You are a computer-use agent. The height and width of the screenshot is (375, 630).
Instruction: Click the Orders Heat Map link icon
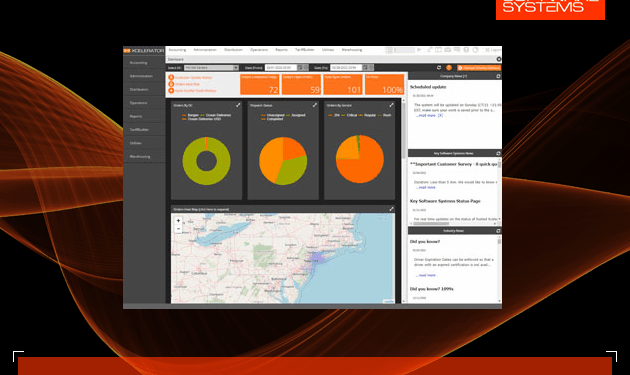click(x=171, y=84)
